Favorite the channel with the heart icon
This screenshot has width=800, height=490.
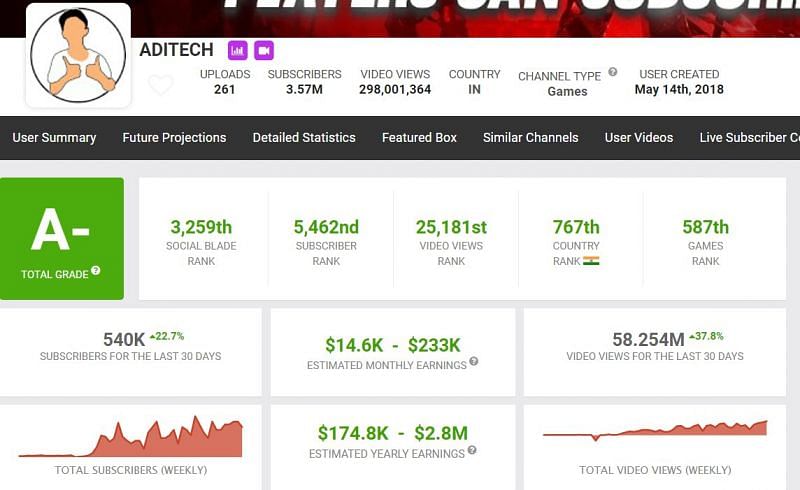click(x=160, y=86)
